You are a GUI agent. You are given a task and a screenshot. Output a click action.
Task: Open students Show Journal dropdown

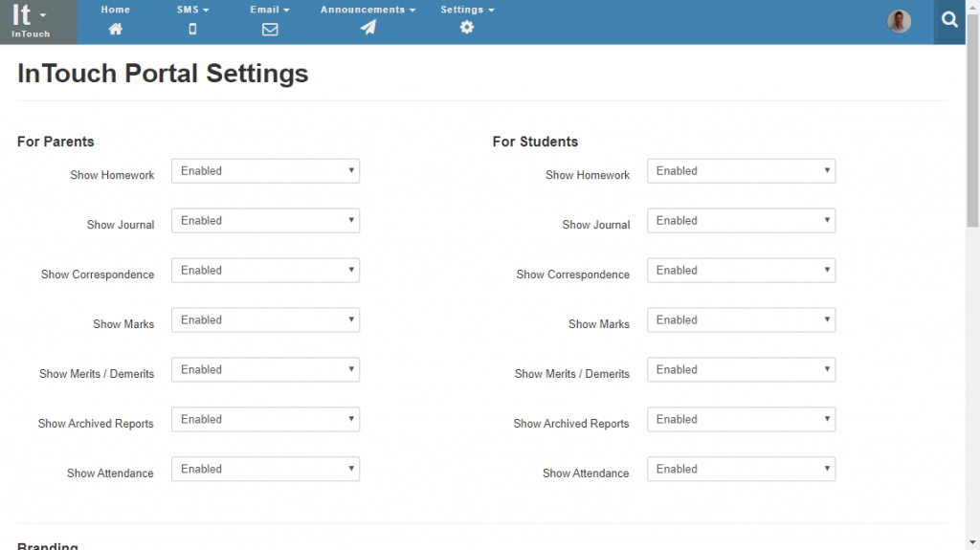(742, 221)
